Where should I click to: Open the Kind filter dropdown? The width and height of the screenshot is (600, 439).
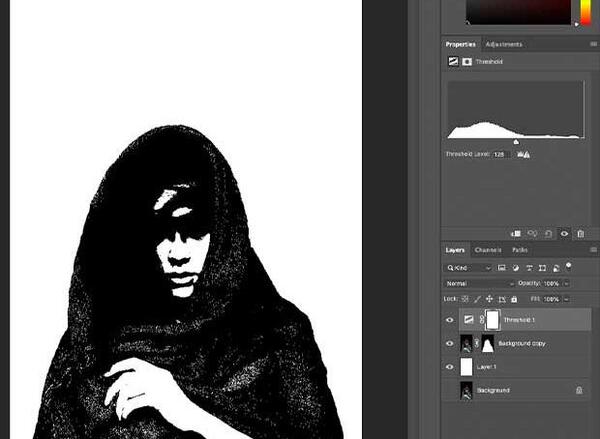[x=469, y=268]
